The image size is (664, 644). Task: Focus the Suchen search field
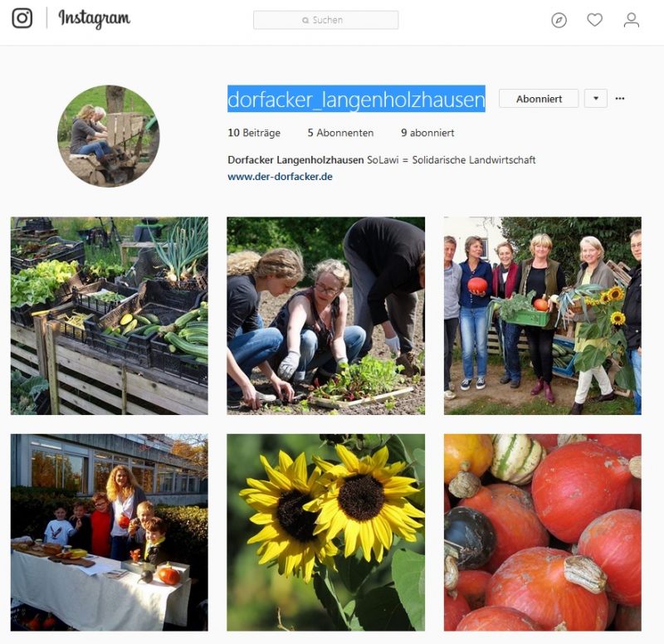tap(325, 20)
